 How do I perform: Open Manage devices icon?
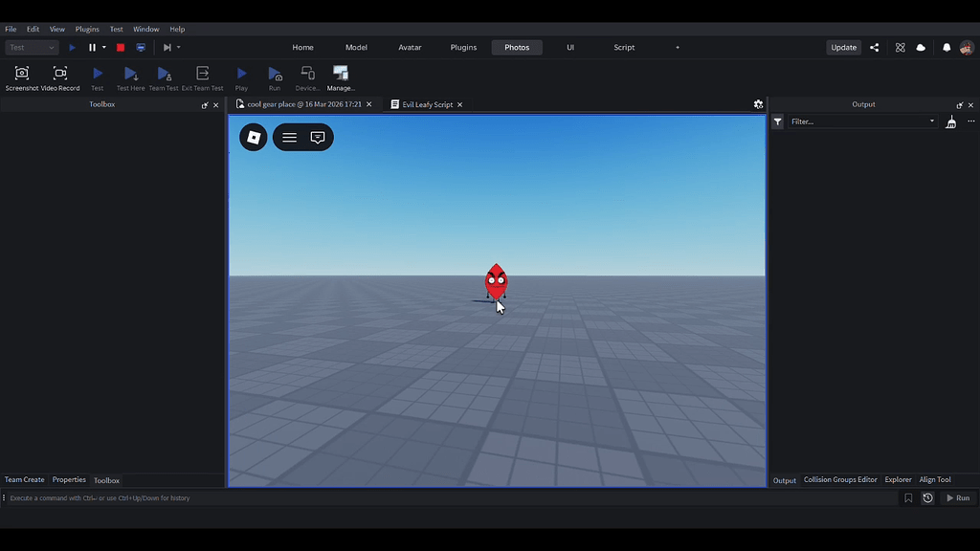pyautogui.click(x=341, y=73)
